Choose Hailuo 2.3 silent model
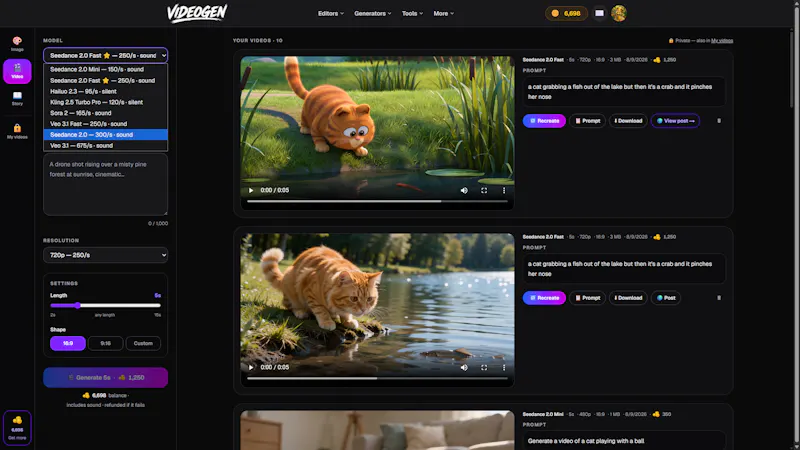800x450 pixels. [x=106, y=91]
